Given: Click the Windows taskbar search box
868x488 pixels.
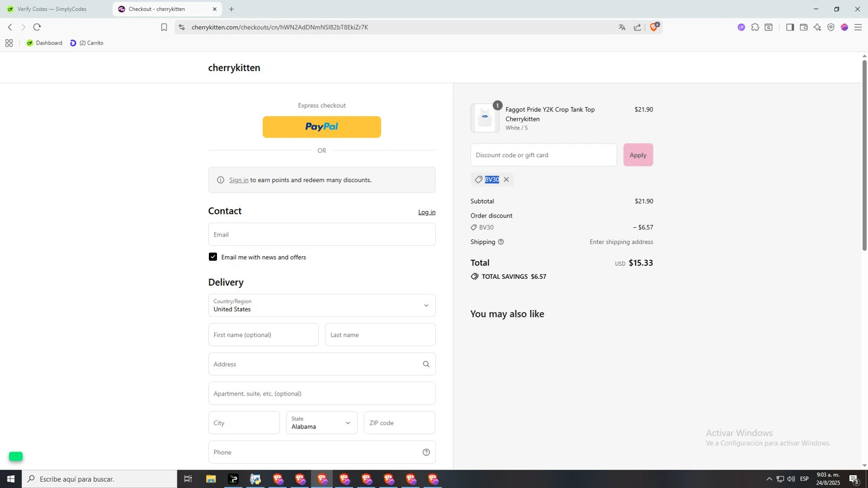Looking at the screenshot, I should click(x=100, y=479).
